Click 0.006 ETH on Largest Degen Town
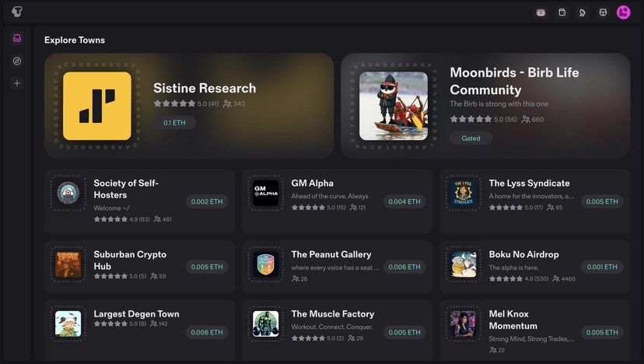644x364 pixels. pos(207,332)
